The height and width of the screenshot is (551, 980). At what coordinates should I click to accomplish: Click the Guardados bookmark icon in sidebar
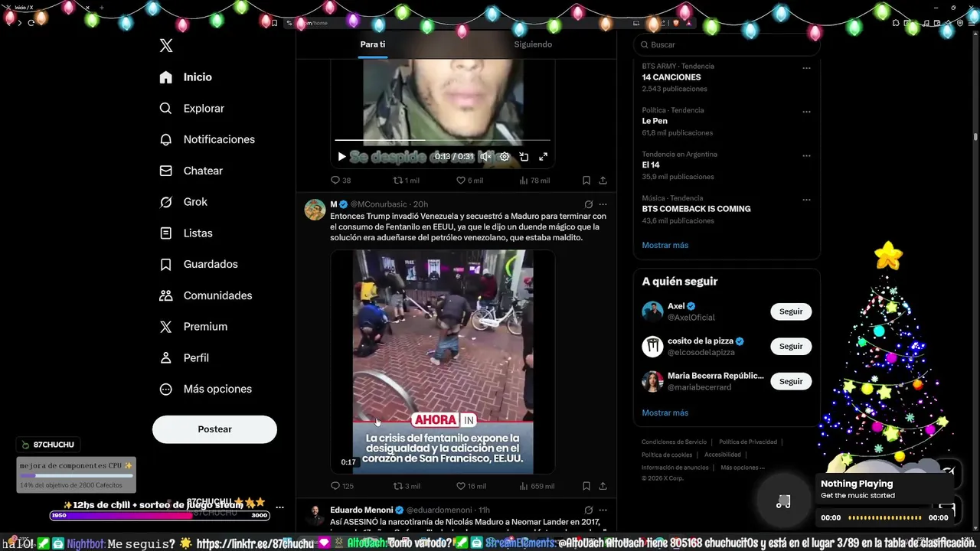pos(166,264)
